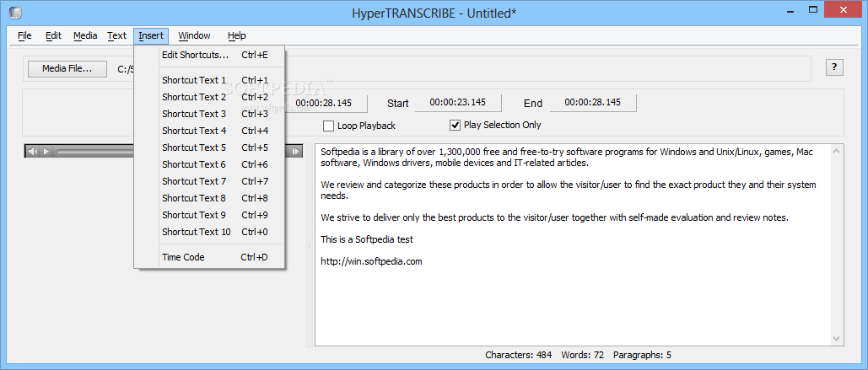Click the 'Characters: 484' status text
868x370 pixels.
coord(518,355)
